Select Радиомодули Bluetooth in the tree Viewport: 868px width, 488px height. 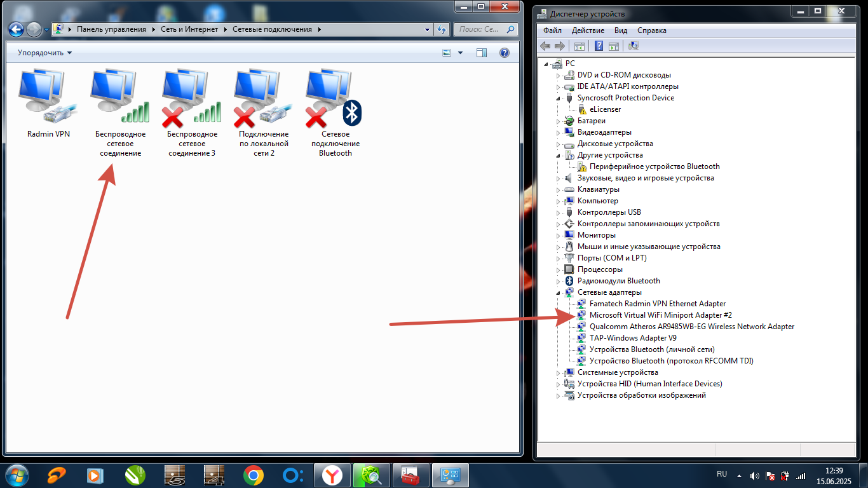[618, 281]
